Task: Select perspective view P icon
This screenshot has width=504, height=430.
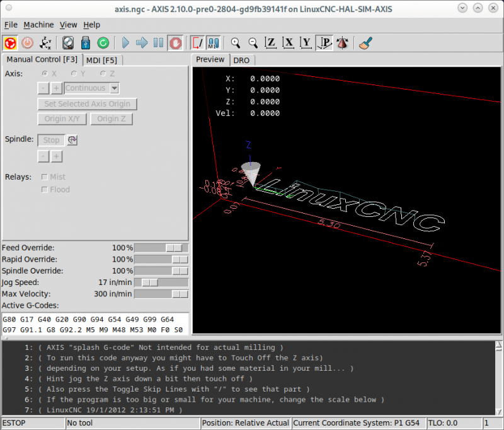Action: 324,43
